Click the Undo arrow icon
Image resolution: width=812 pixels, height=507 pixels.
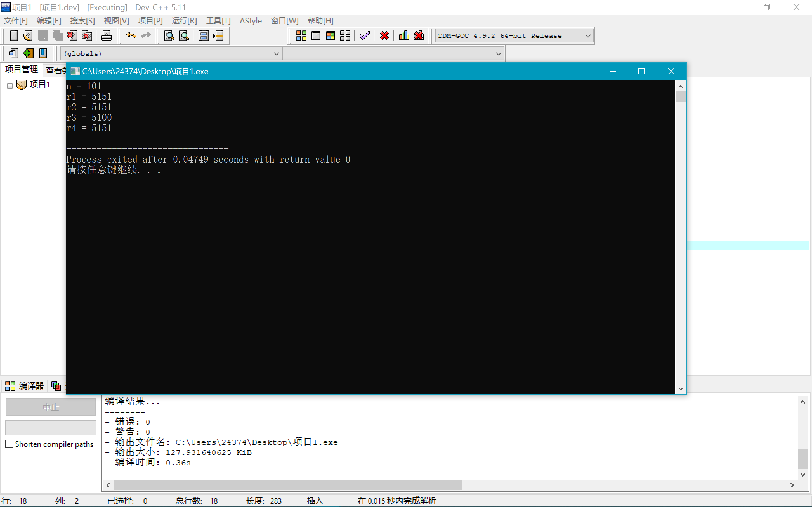coord(131,35)
